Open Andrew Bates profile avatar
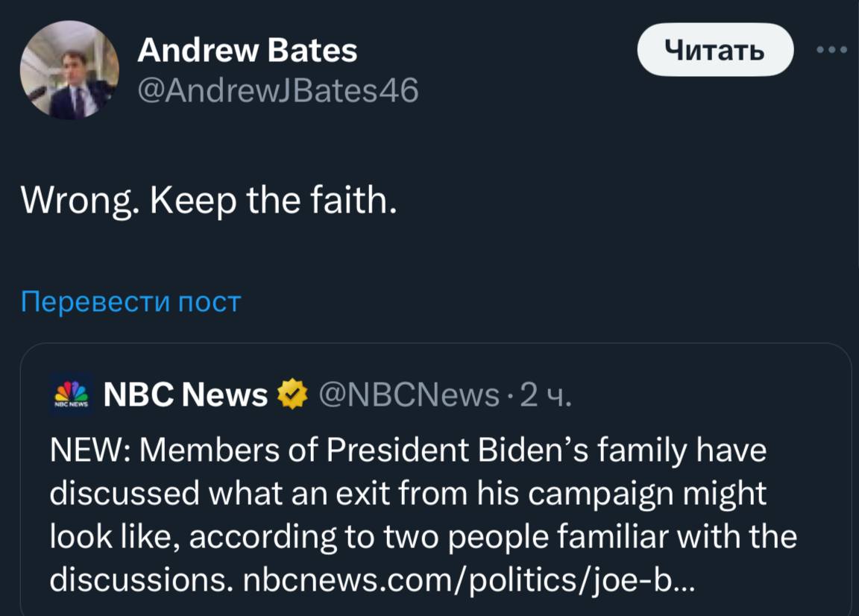The image size is (859, 616). click(x=69, y=70)
